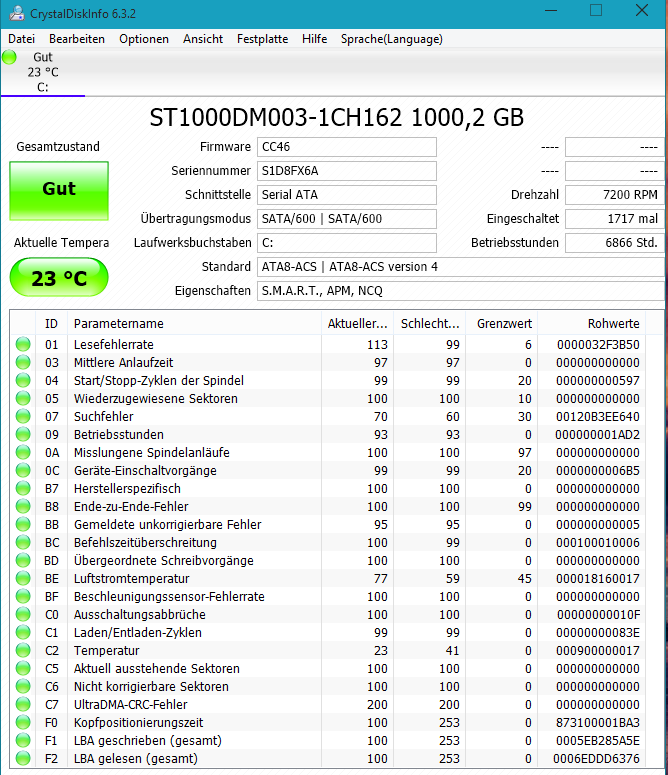Click the Betriebsstunden field 6866 Std.

pos(614,243)
